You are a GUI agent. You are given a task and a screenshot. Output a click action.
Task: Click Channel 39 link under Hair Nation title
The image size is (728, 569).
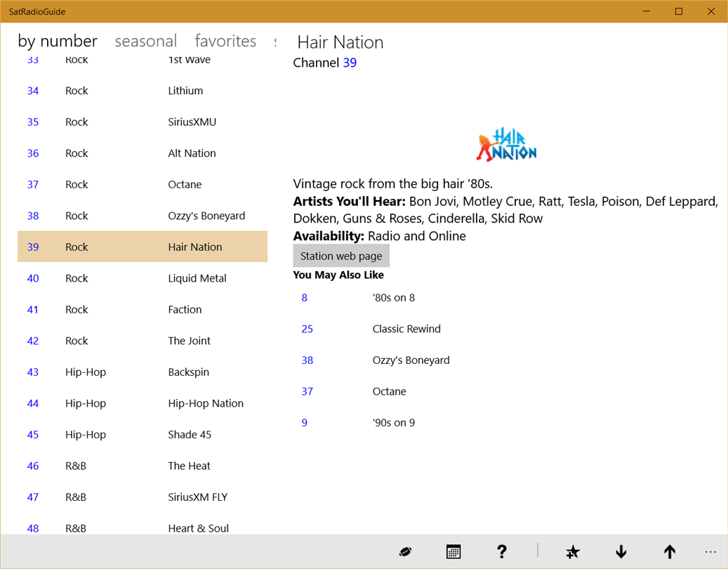pyautogui.click(x=350, y=63)
